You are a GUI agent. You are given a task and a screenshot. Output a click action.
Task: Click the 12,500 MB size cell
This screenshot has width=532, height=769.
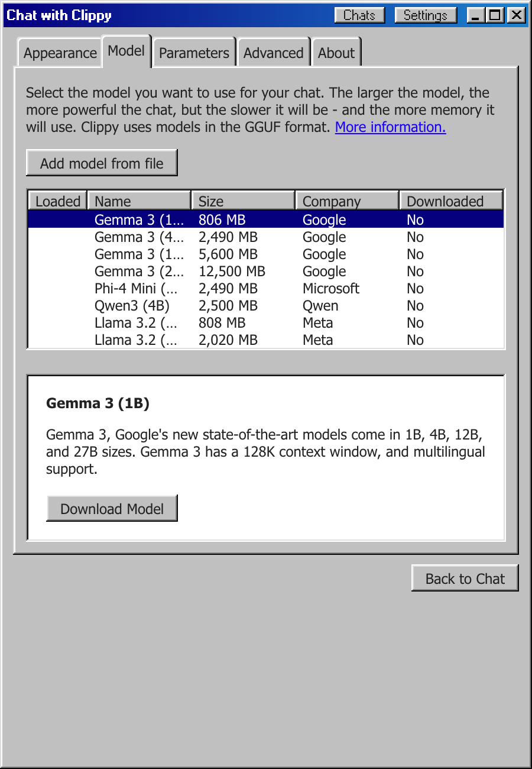(232, 272)
